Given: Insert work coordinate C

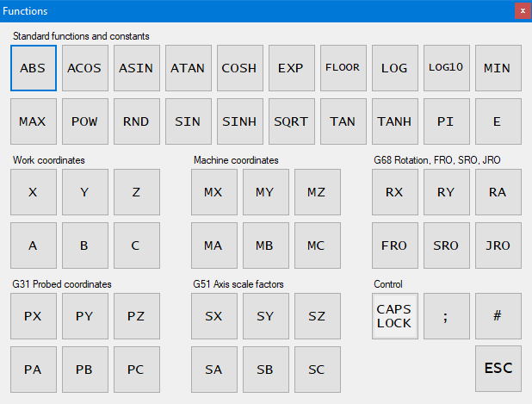Looking at the screenshot, I should click(x=136, y=246).
